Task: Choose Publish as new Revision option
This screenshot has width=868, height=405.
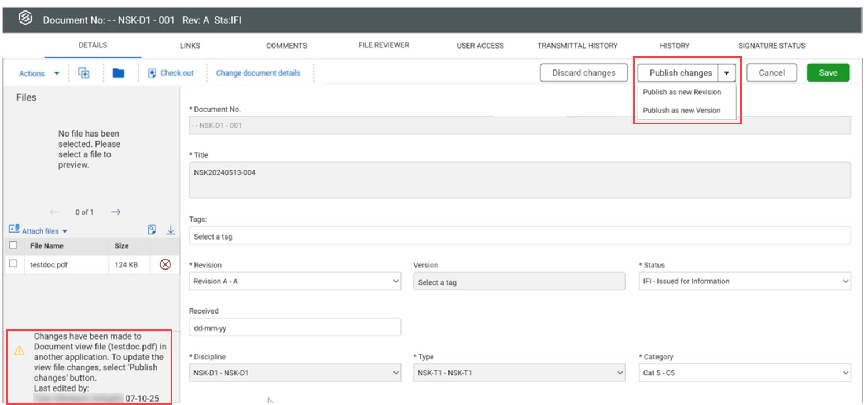Action: (x=682, y=92)
